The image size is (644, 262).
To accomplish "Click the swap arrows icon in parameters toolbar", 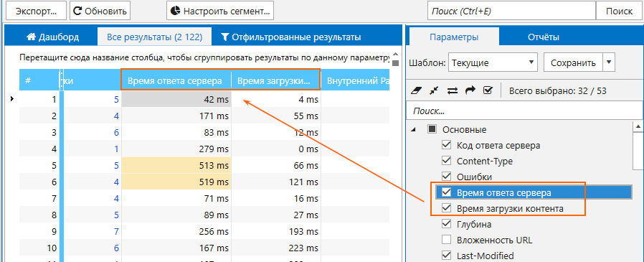I will point(453,91).
